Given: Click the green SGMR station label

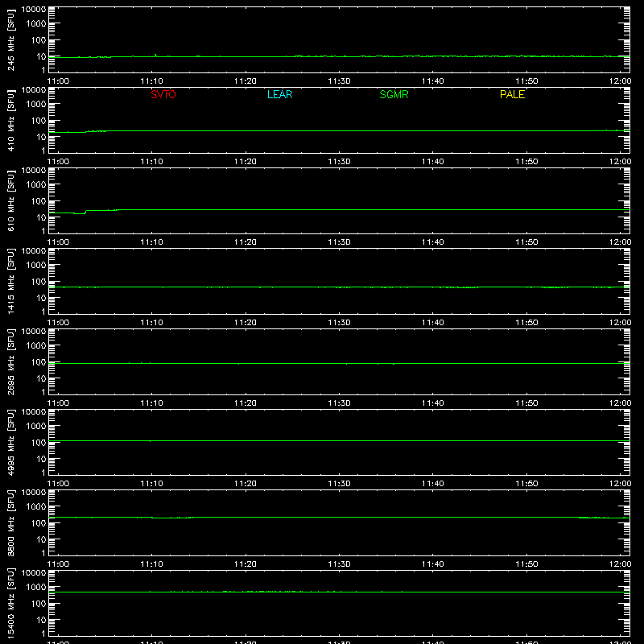Looking at the screenshot, I should (x=394, y=94).
